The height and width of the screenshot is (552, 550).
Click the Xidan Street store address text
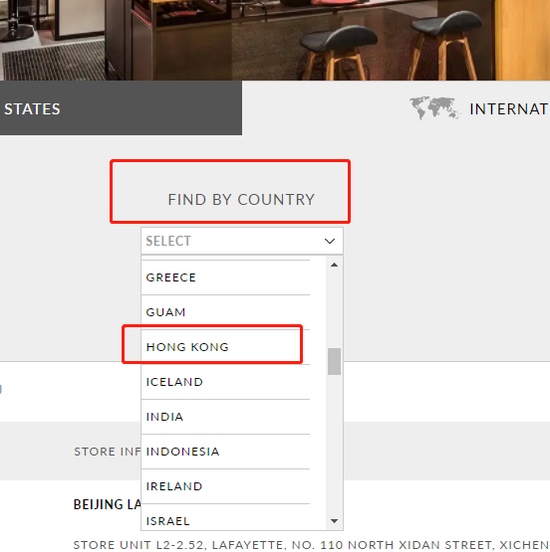(311, 545)
